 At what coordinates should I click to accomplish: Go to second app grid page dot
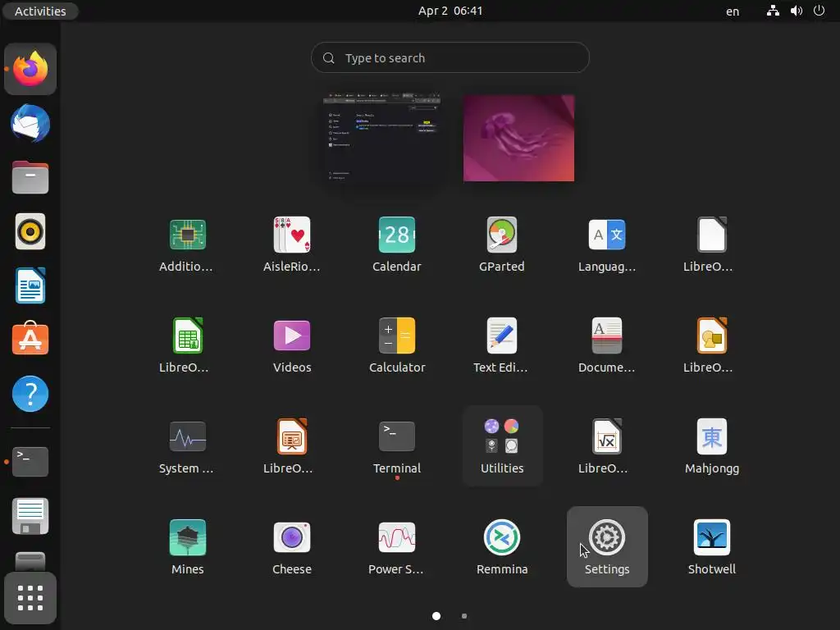click(x=464, y=616)
